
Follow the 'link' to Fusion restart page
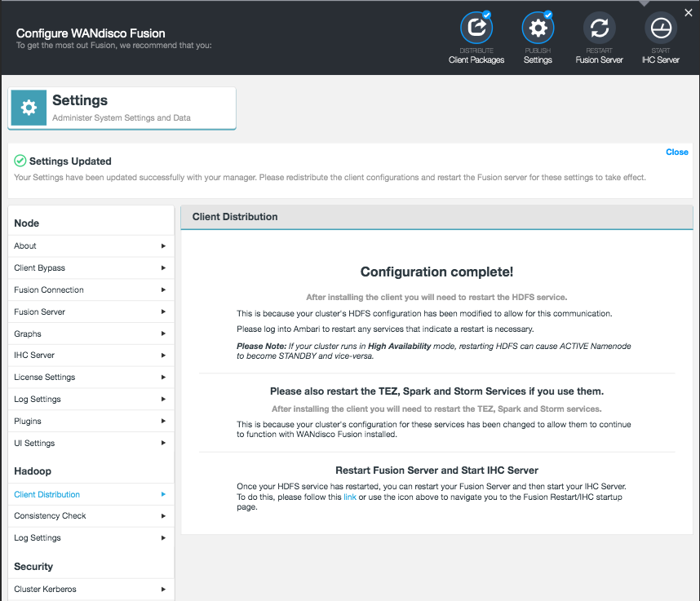click(349, 497)
